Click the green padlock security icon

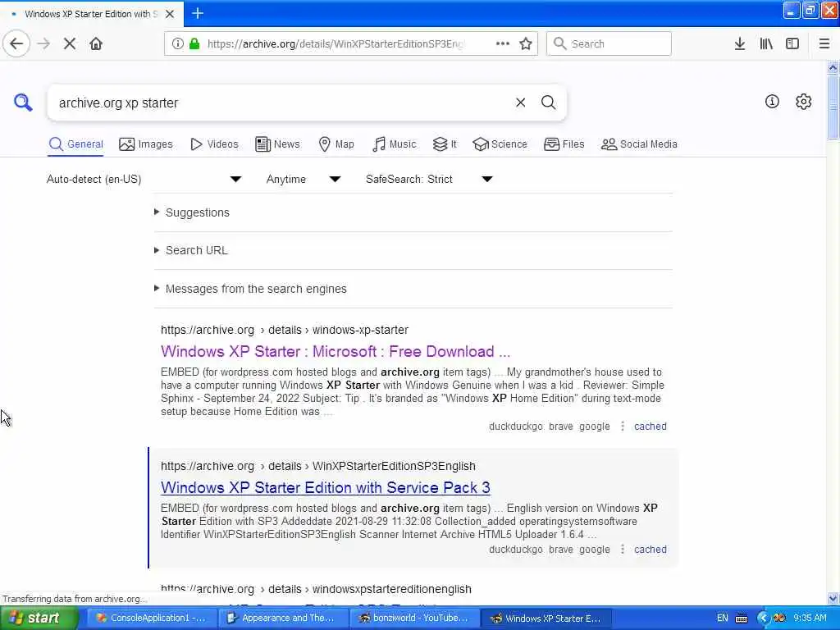tap(195, 44)
